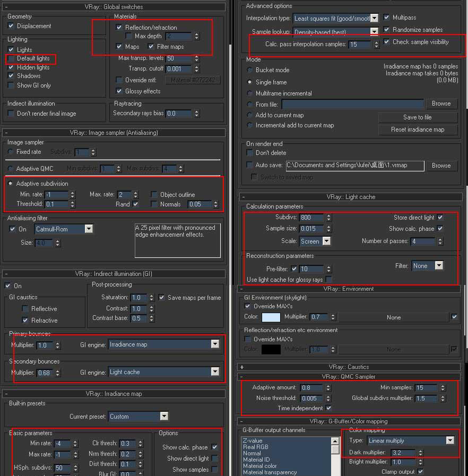Uncheck Hidden lights option
Viewport: 468px width, 476px height.
tap(11, 67)
